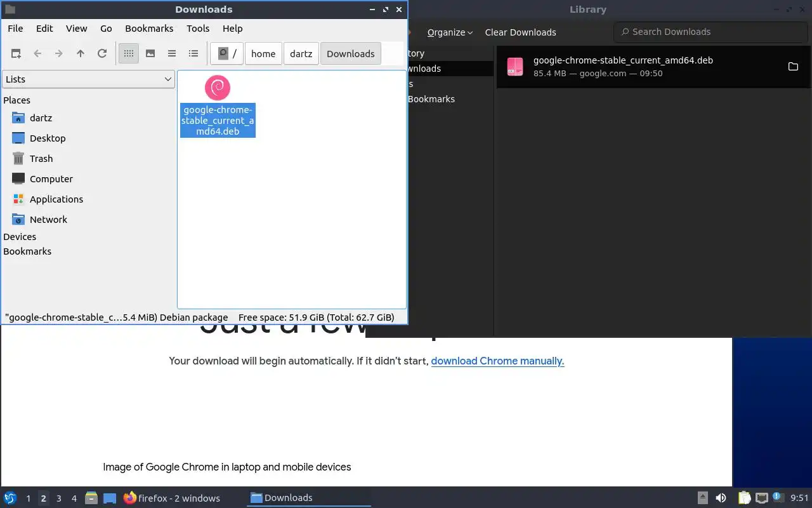
Task: Click the Devices section header
Action: (x=20, y=237)
